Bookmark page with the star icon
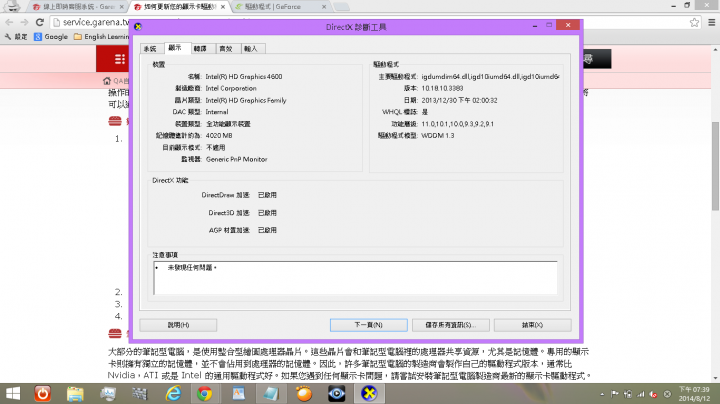Image resolution: width=720 pixels, height=404 pixels. tap(694, 22)
